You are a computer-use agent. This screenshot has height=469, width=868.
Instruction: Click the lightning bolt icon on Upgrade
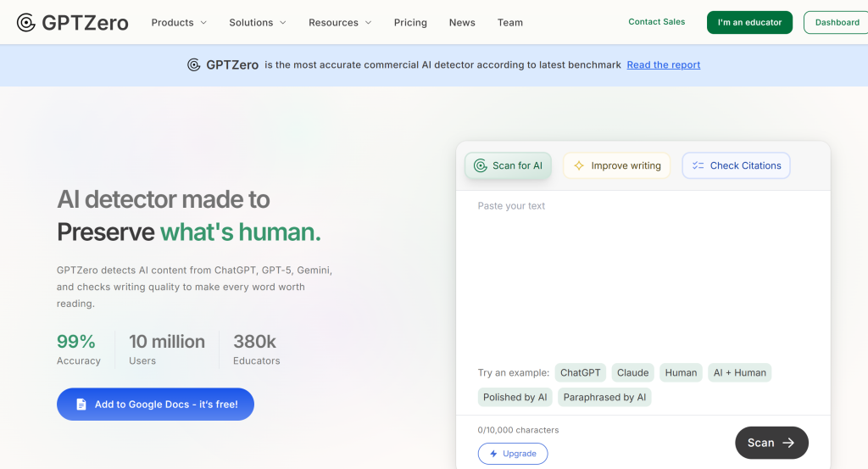pos(493,454)
